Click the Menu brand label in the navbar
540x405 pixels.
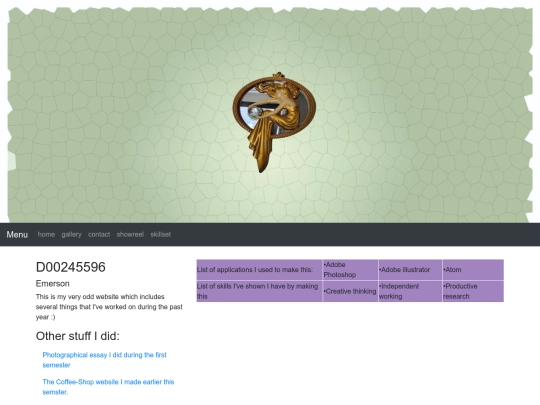pos(17,235)
